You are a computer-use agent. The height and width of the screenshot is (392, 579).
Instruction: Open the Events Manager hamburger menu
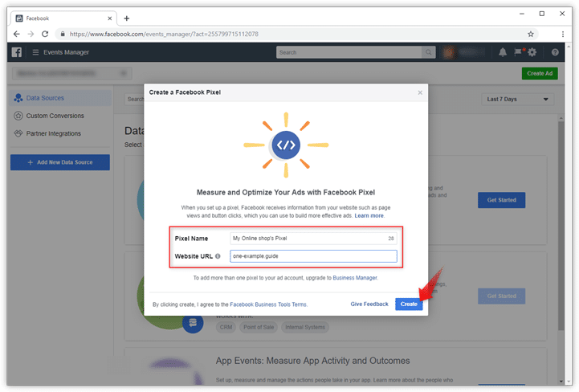35,52
